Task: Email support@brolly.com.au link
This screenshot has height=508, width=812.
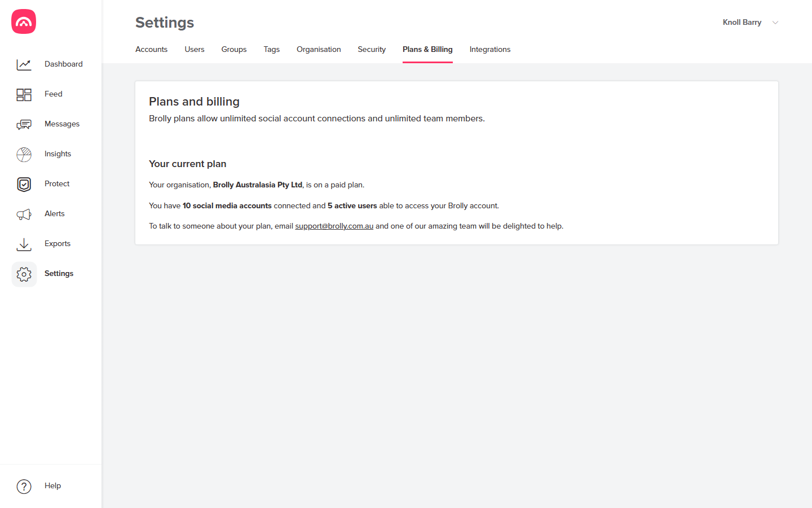Action: [334, 226]
